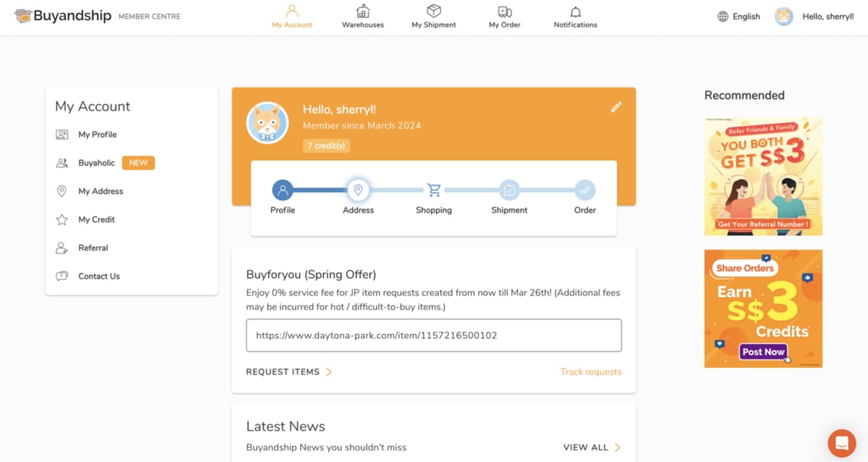Open the orange chat support bubble
868x462 pixels.
coord(842,443)
